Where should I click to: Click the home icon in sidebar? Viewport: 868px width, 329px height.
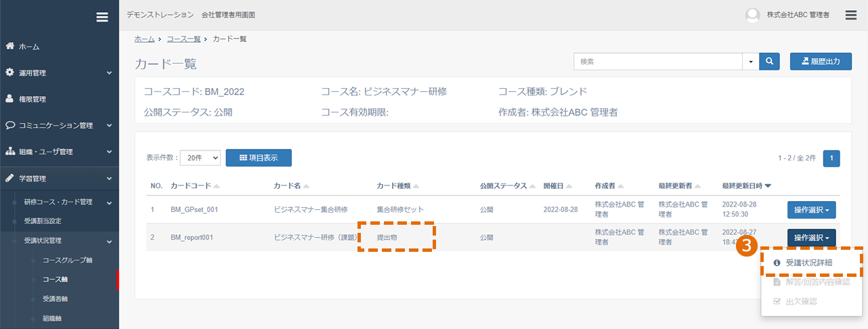(x=9, y=46)
